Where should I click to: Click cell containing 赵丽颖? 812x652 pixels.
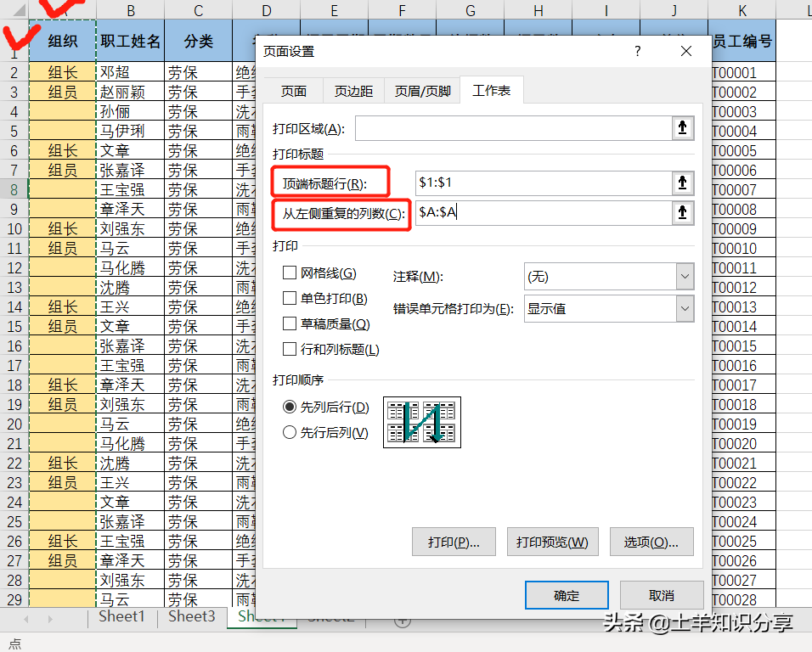coord(131,92)
